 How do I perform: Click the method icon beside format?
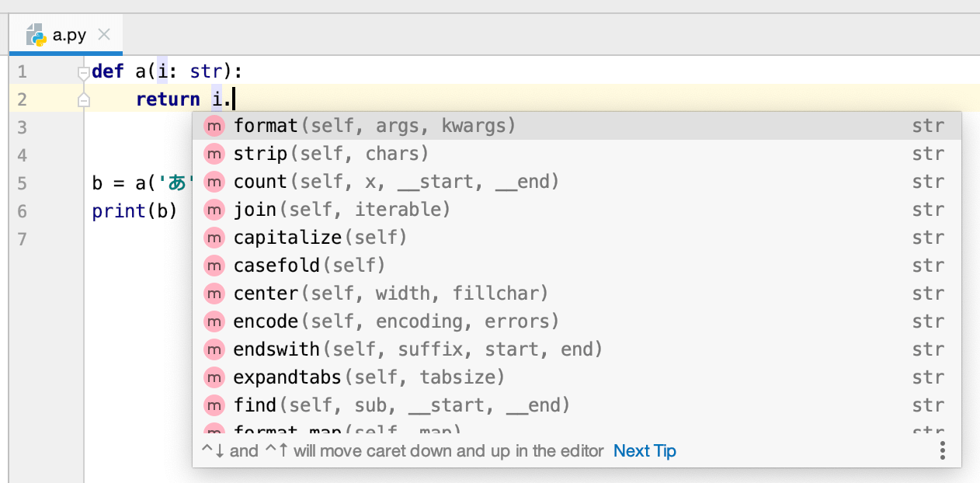tap(214, 126)
